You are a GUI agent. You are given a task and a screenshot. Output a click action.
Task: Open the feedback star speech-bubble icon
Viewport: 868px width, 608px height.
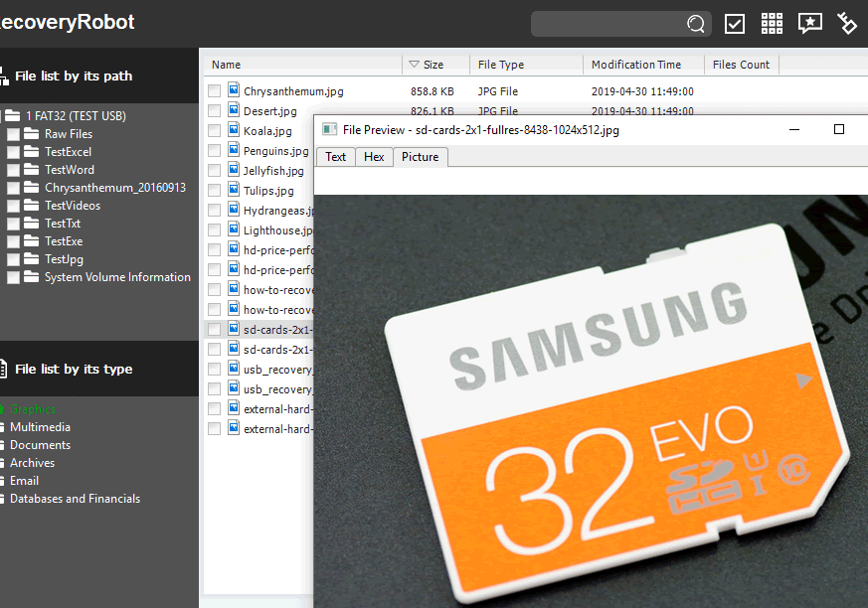click(x=810, y=23)
